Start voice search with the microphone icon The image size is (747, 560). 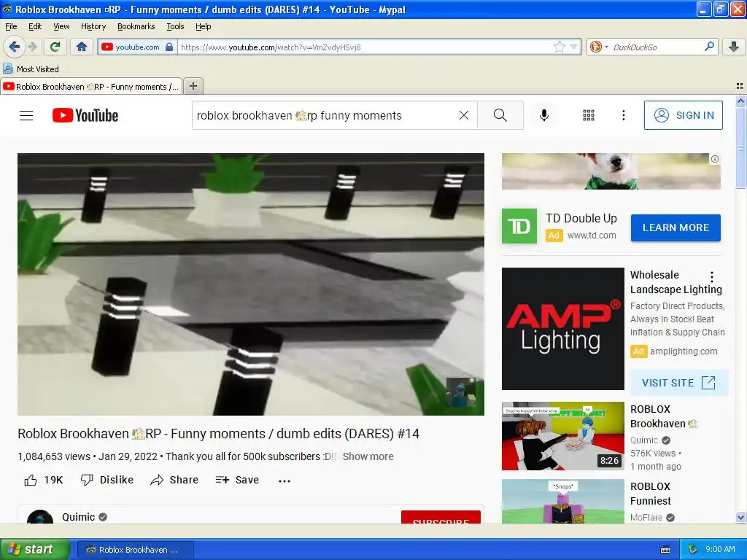pyautogui.click(x=544, y=115)
